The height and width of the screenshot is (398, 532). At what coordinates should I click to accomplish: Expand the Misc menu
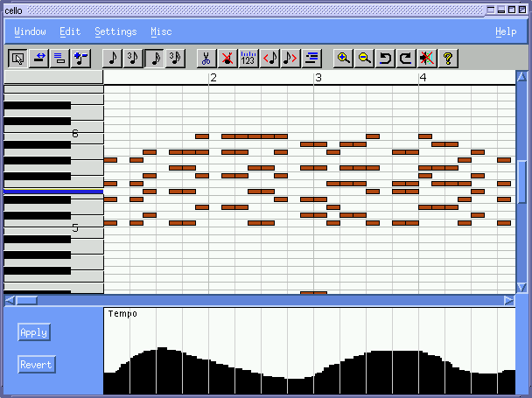(161, 31)
